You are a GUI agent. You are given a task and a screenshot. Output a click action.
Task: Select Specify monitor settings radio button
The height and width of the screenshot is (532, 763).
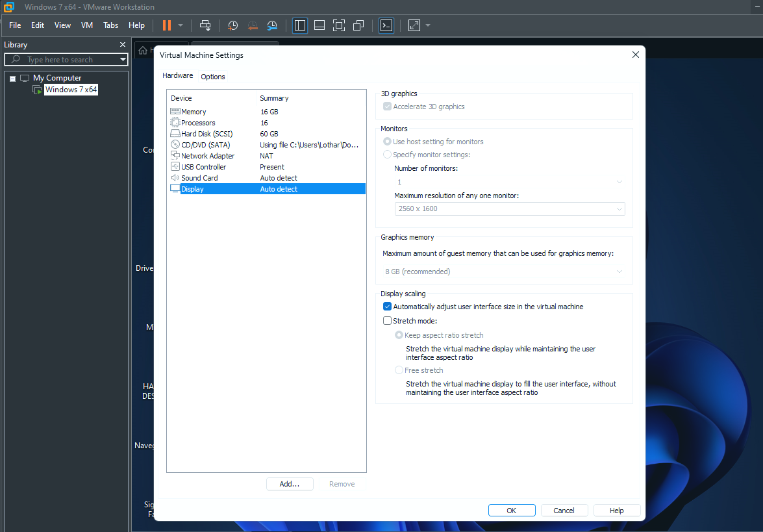[387, 155]
